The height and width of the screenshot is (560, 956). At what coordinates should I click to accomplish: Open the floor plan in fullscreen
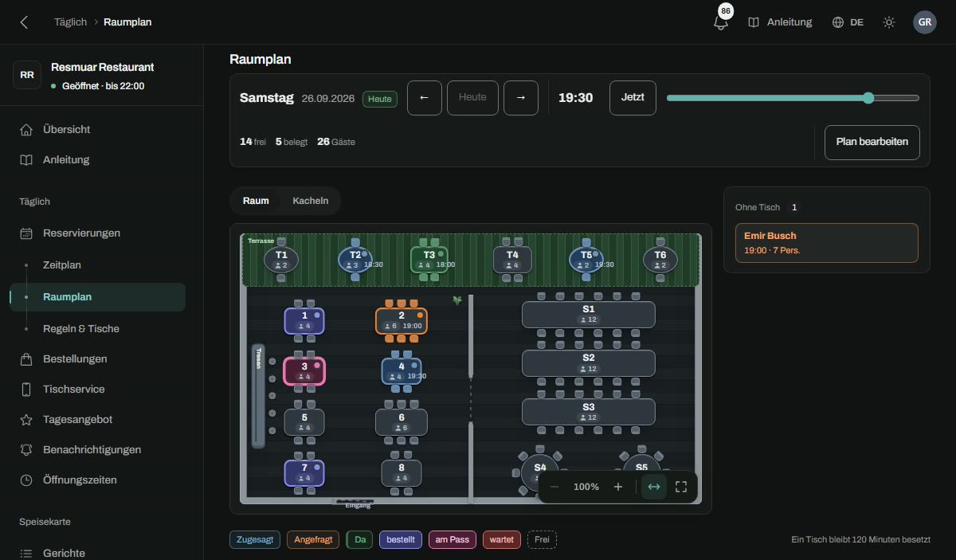click(x=681, y=487)
